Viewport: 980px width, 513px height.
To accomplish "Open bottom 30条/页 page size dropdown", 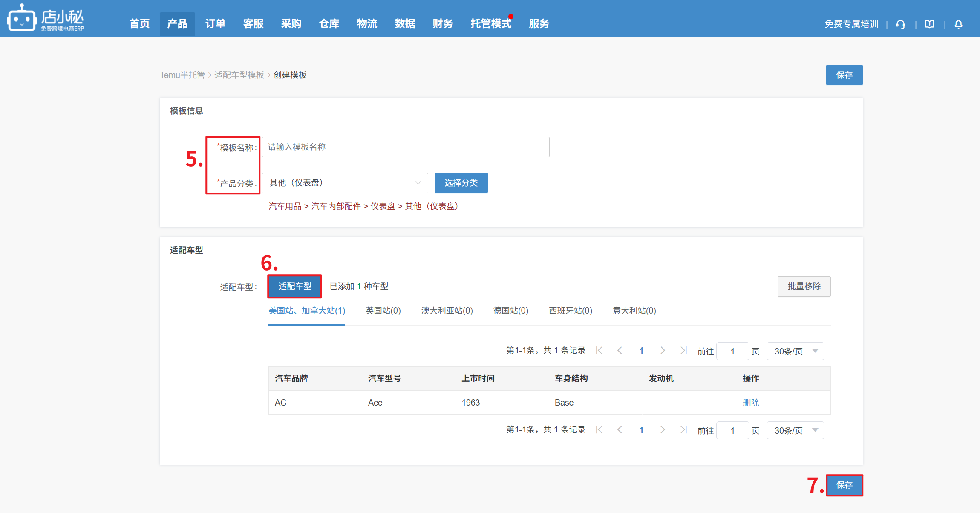I will point(795,430).
